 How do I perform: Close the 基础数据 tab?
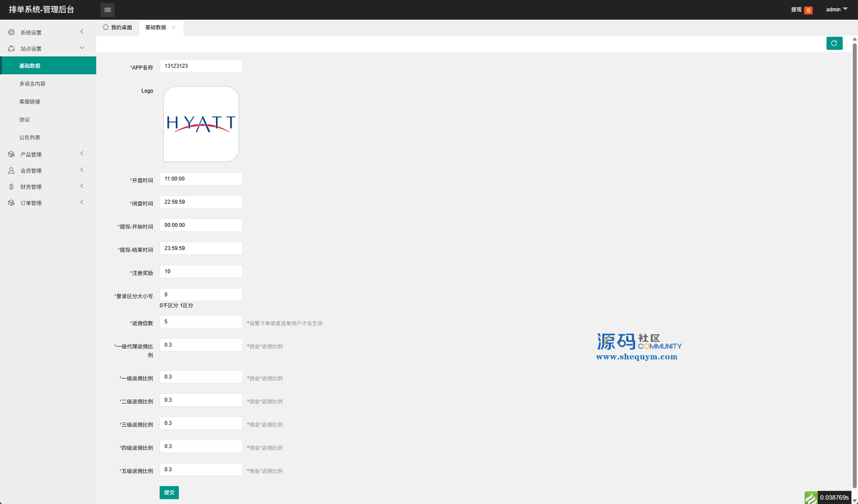pos(174,27)
